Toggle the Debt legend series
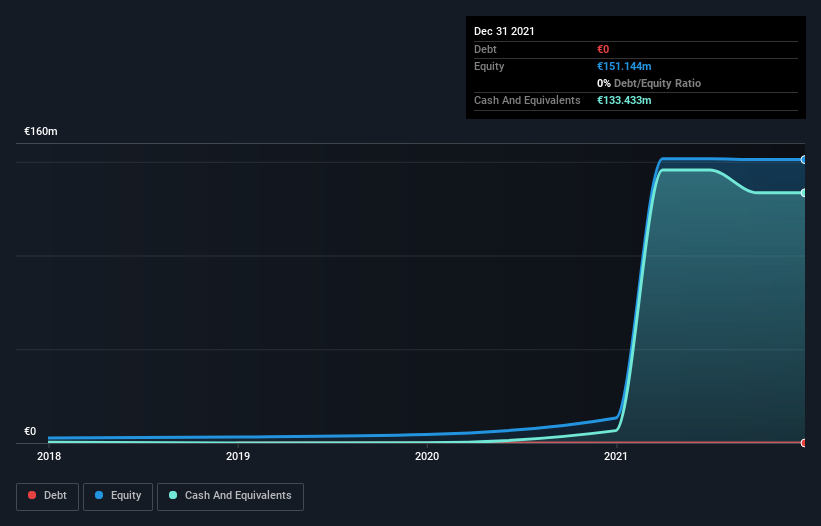The width and height of the screenshot is (821, 526). click(x=47, y=496)
